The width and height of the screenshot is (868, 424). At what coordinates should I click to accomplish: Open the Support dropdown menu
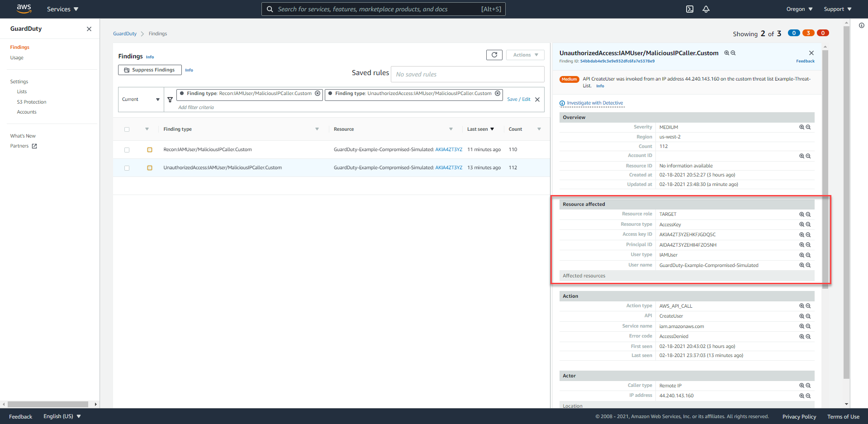tap(838, 9)
